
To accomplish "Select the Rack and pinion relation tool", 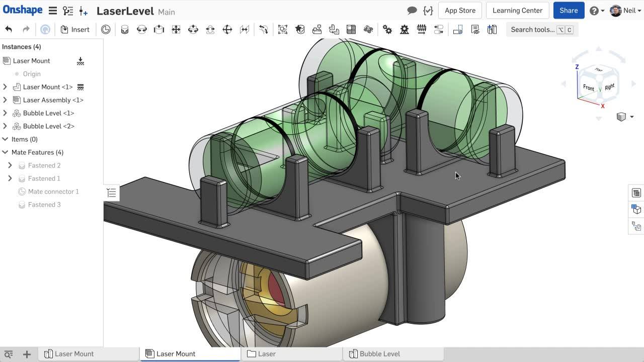I will point(405,30).
